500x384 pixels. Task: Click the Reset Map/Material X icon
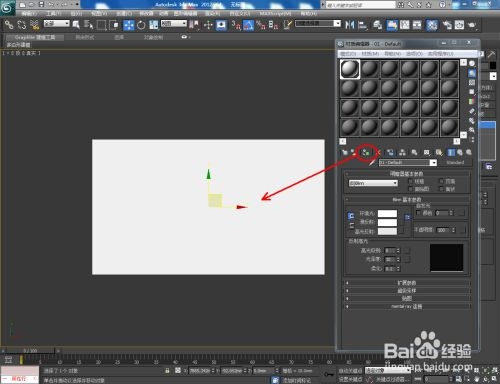coord(378,153)
